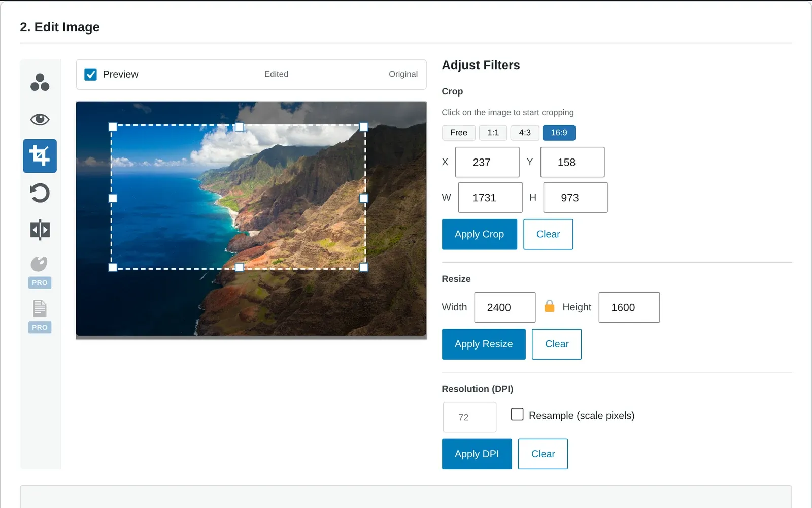Select the 1:1 crop ratio
Screen dimensions: 812x508
pyautogui.click(x=493, y=133)
